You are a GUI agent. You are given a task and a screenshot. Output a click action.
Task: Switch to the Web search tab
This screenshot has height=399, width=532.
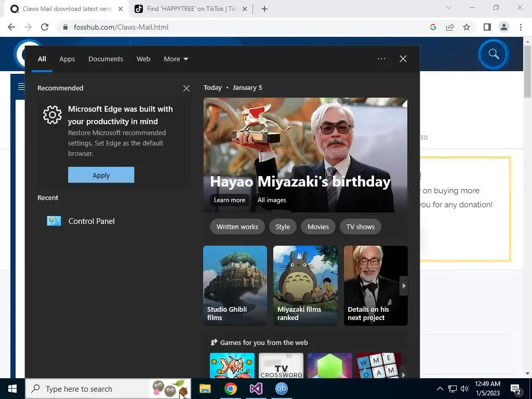[x=143, y=59]
